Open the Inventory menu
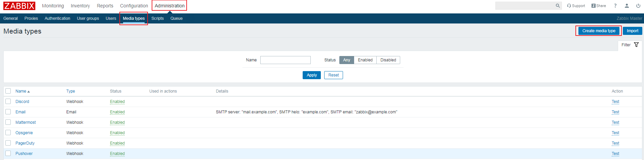The height and width of the screenshot is (160, 644). 80,6
